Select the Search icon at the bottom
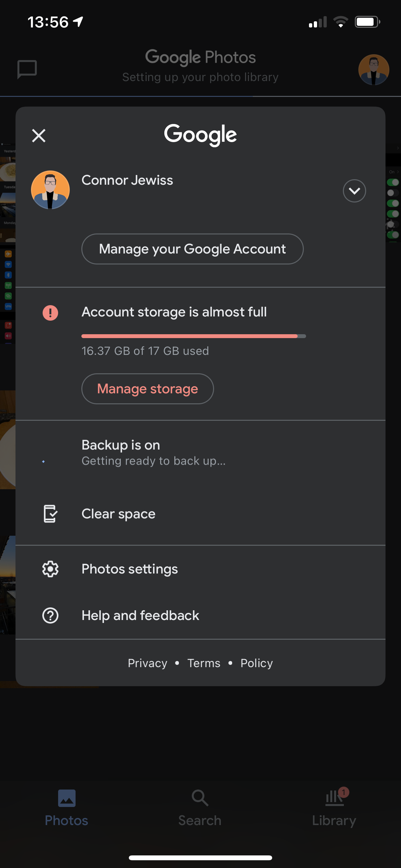Viewport: 401px width, 868px height. [x=200, y=798]
